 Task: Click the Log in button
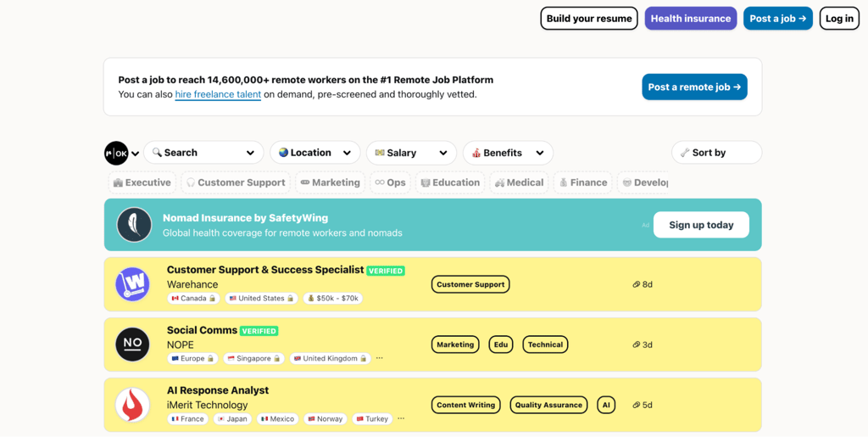tap(839, 19)
